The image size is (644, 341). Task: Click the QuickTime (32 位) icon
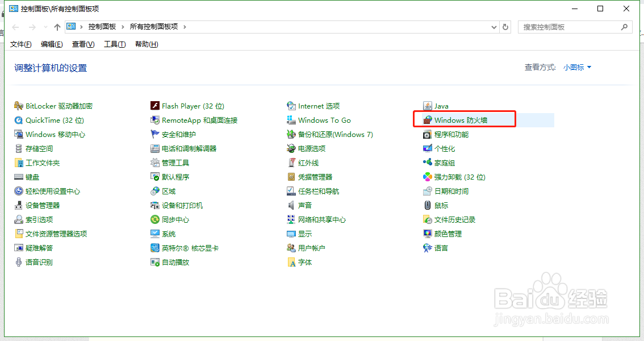point(19,120)
